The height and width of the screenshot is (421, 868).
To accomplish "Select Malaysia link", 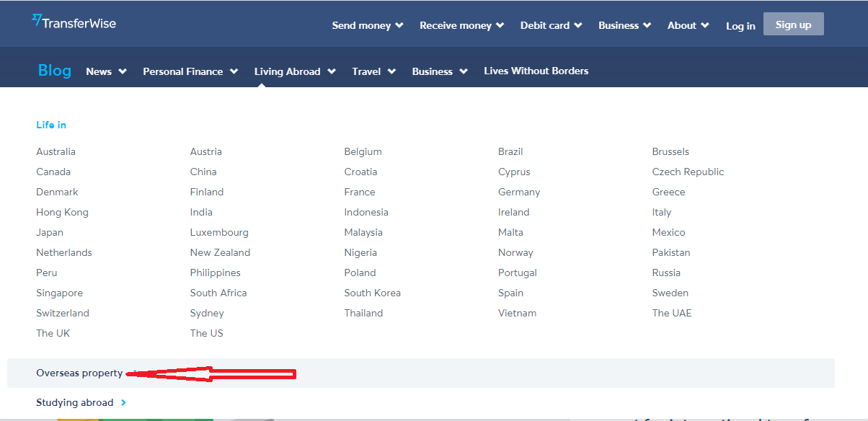I will (363, 232).
